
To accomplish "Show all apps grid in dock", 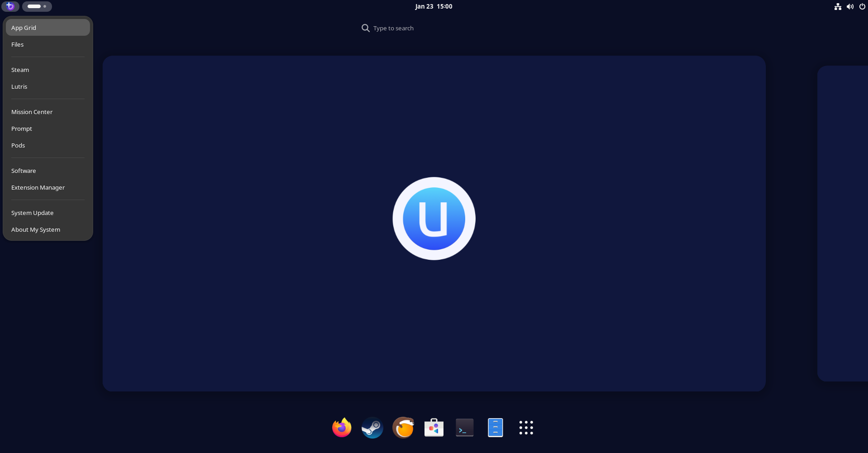I will 526,428.
